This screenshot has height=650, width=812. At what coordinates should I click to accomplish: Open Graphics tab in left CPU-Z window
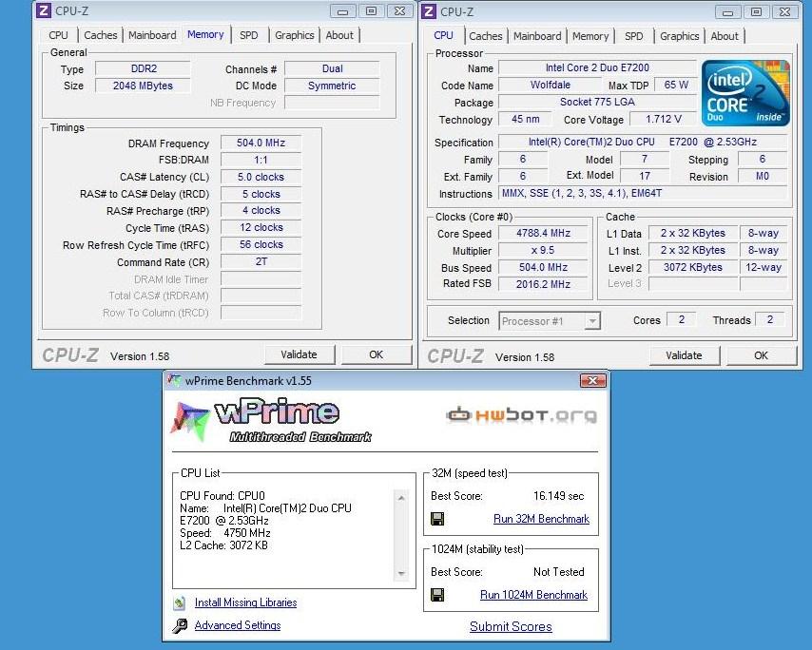(x=295, y=35)
